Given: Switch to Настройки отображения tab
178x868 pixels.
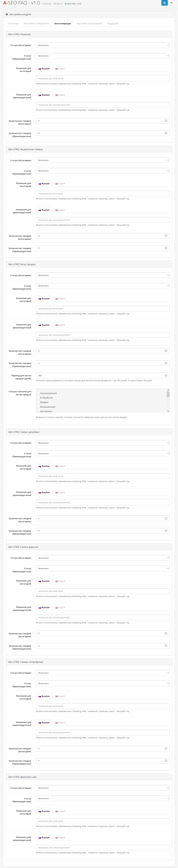Looking at the screenshot, I should 36,24.
